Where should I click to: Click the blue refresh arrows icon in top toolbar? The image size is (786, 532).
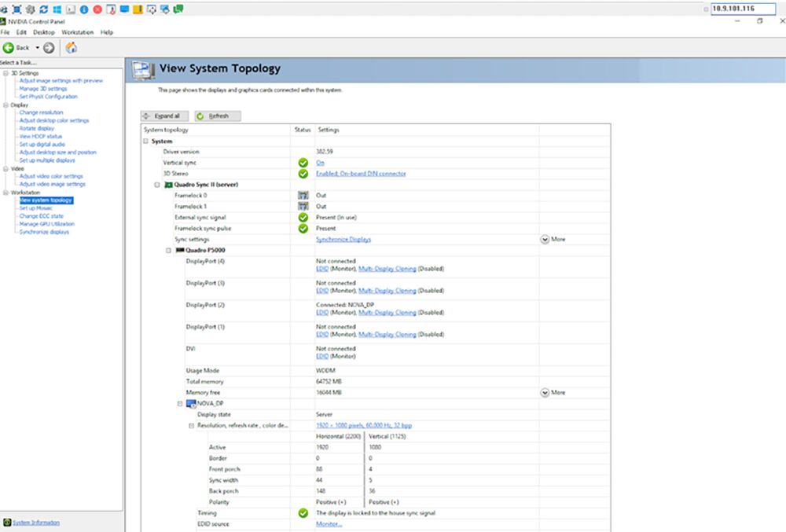43,9
